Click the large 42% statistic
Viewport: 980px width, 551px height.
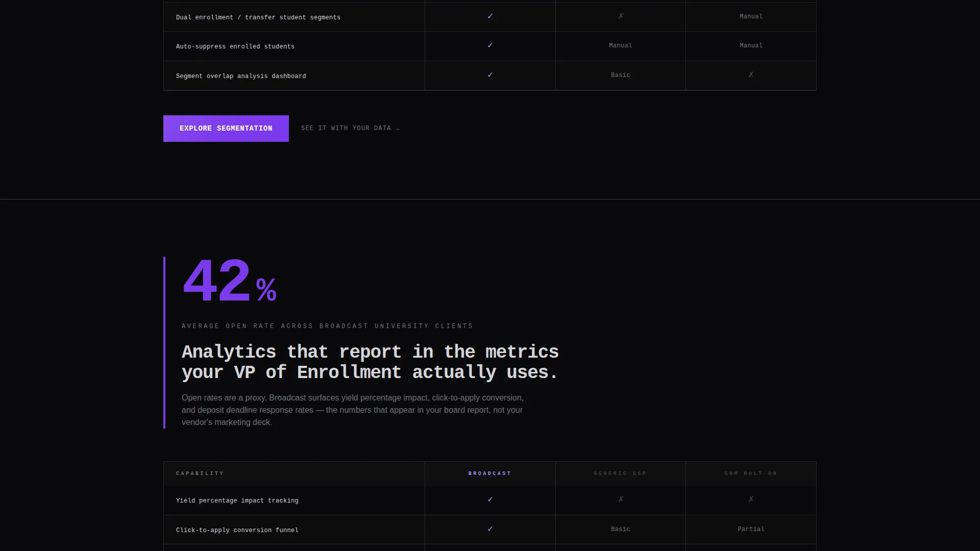(x=230, y=281)
